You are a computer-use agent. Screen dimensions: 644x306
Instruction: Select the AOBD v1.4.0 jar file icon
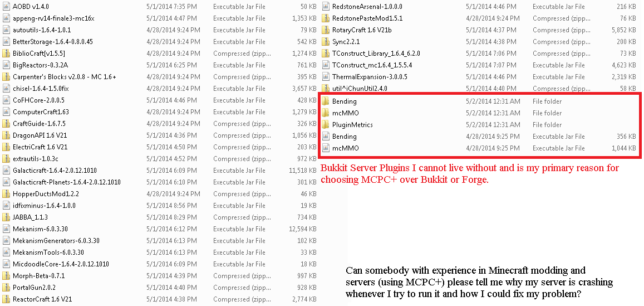click(6, 7)
